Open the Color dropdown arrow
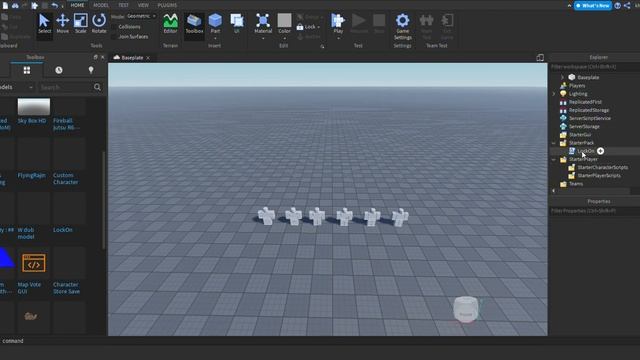640x360 pixels. [x=284, y=38]
